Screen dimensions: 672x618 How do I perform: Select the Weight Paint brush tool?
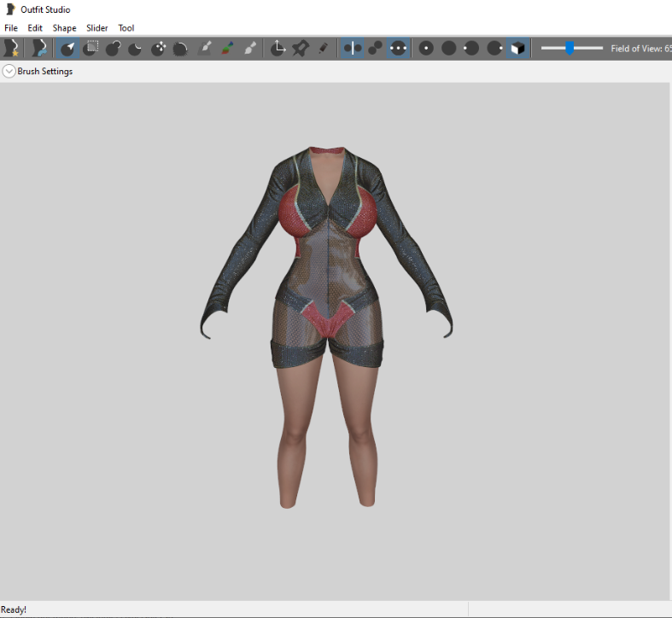click(x=205, y=48)
